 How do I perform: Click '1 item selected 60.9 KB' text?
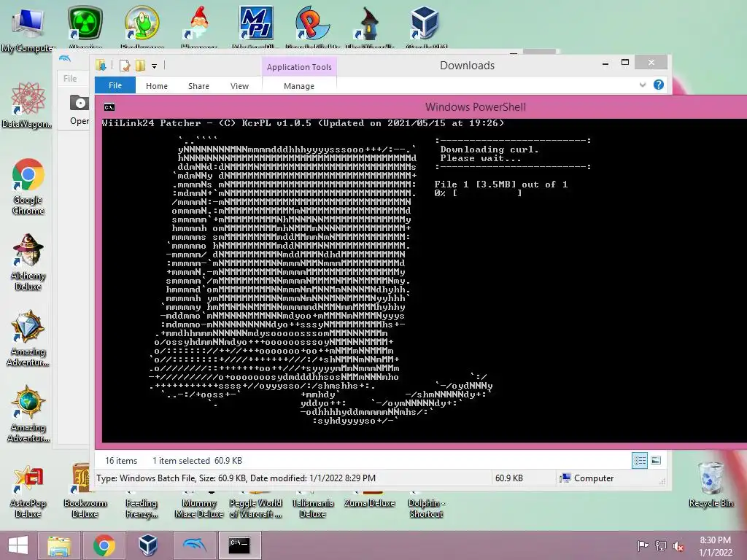pos(197,461)
